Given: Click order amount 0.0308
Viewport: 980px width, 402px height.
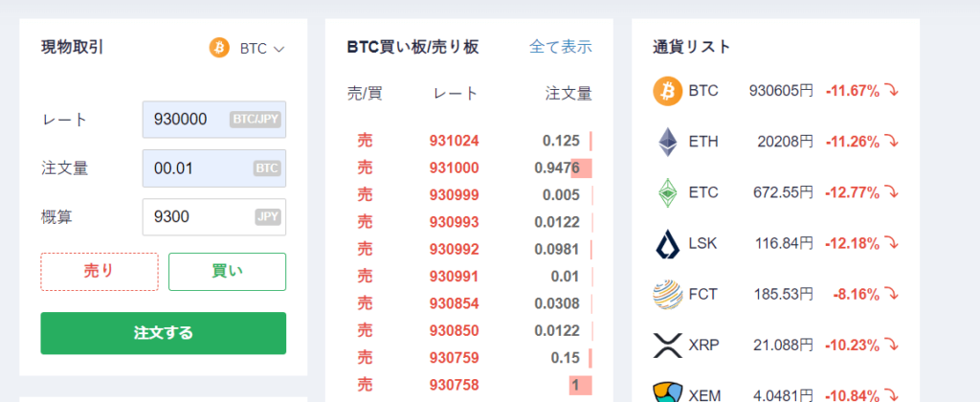Looking at the screenshot, I should pos(558,303).
